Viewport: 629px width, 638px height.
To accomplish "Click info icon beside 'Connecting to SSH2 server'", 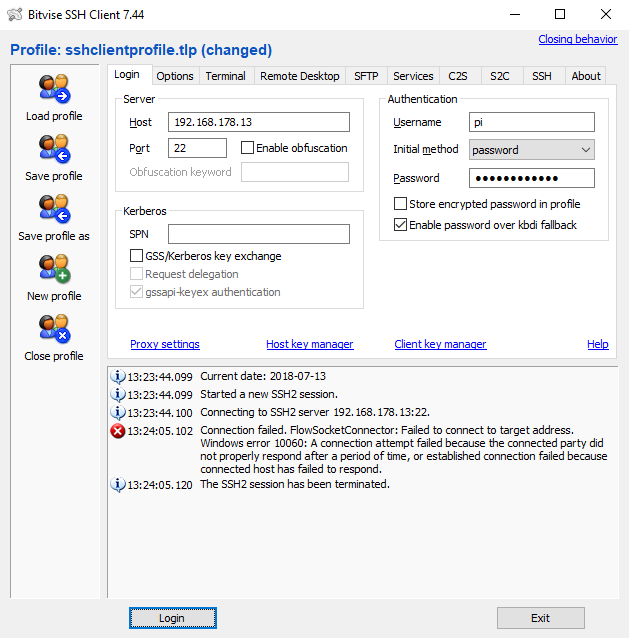I will 118,413.
